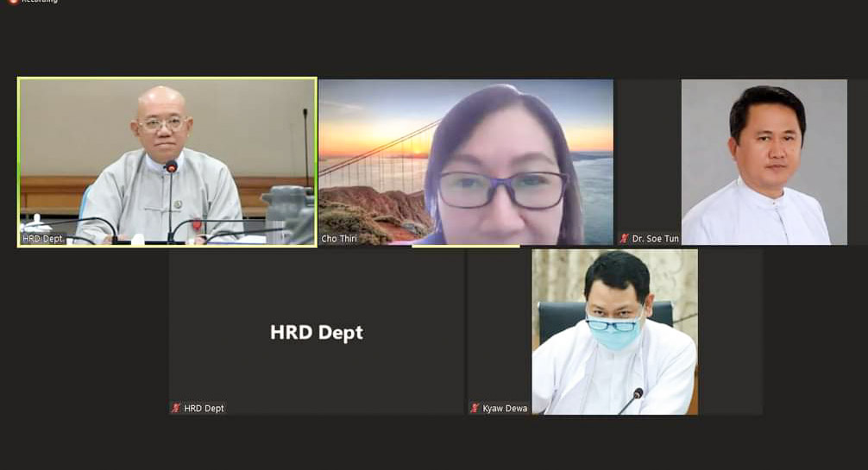Screen dimensions: 868x470
Task: Click the Recording indicator at the top left
Action: [x=33, y=2]
